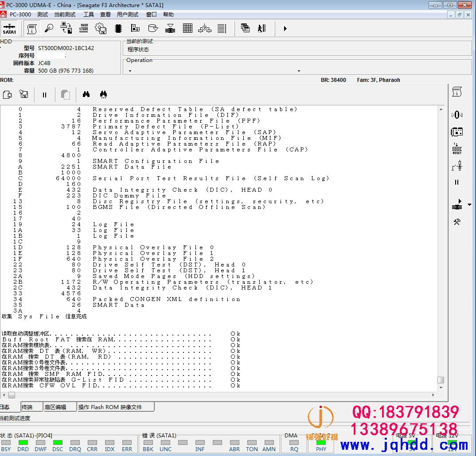Open the 用户测试 menu
Screen dimensions: 476x456
tap(128, 15)
